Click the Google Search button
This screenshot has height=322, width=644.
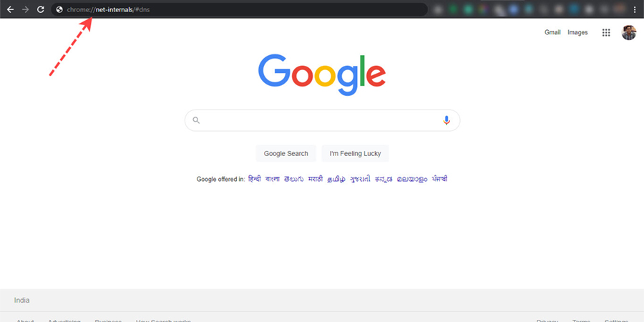pyautogui.click(x=286, y=154)
